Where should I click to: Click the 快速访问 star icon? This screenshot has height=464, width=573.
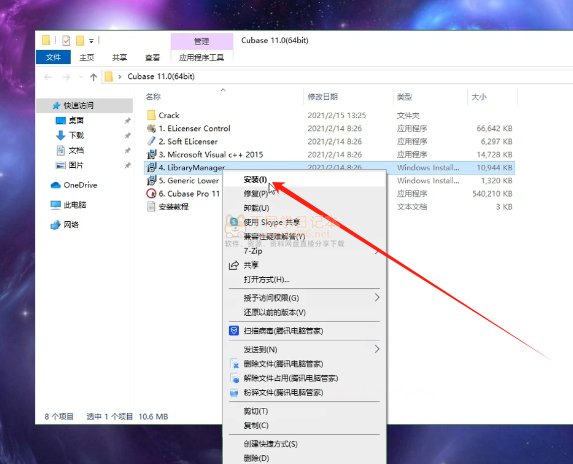coord(56,106)
